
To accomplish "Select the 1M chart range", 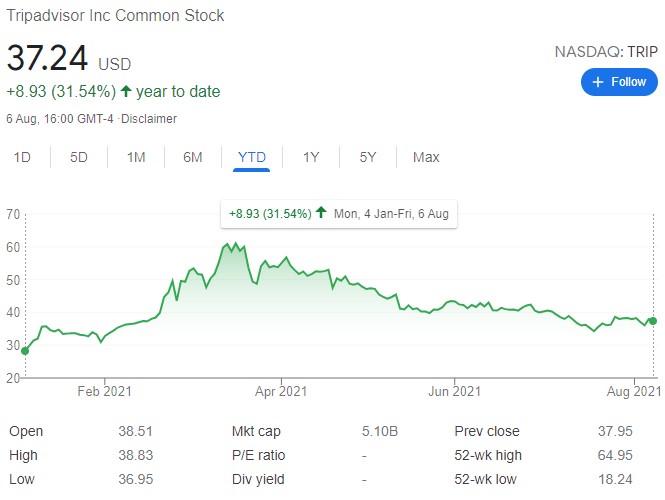I will click(x=136, y=157).
